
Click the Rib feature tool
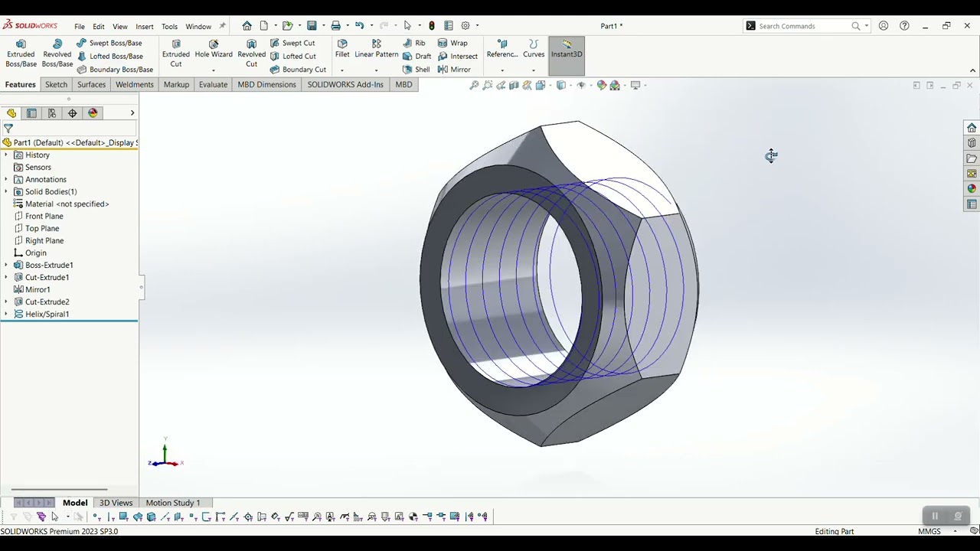pos(413,43)
